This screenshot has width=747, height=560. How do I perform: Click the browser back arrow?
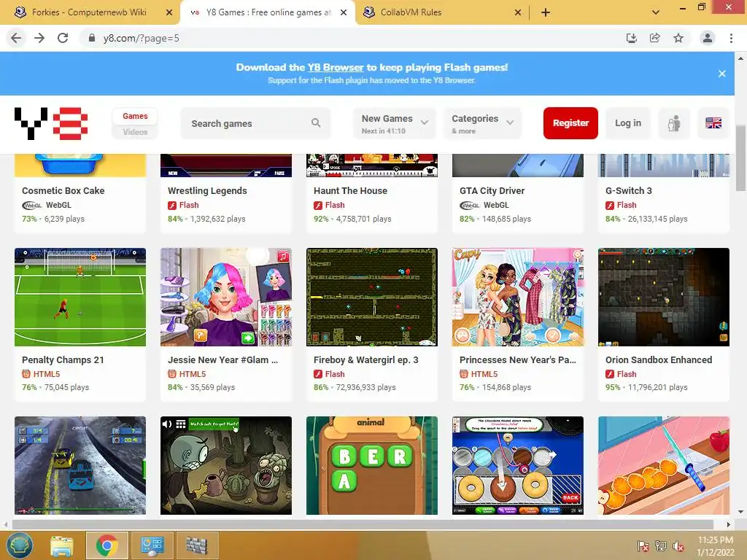point(16,38)
